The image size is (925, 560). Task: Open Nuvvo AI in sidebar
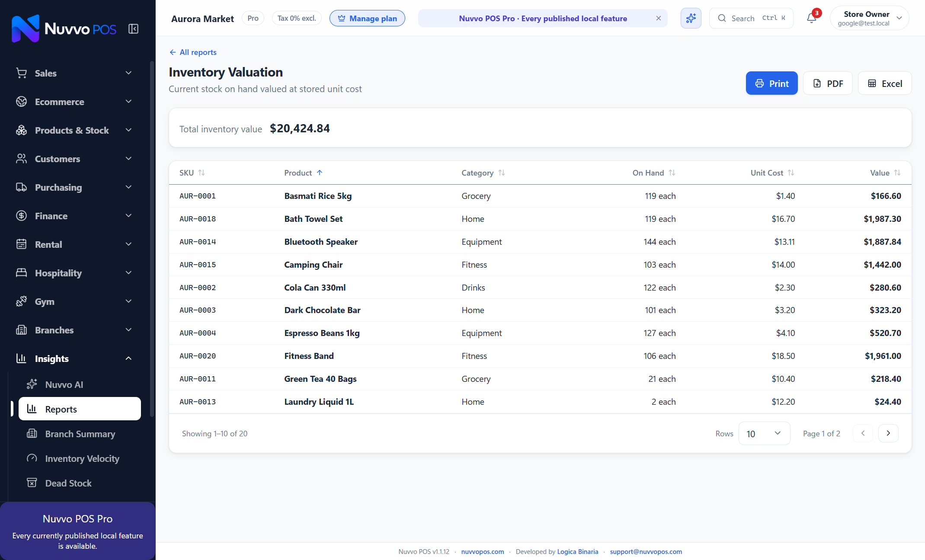tap(80, 384)
